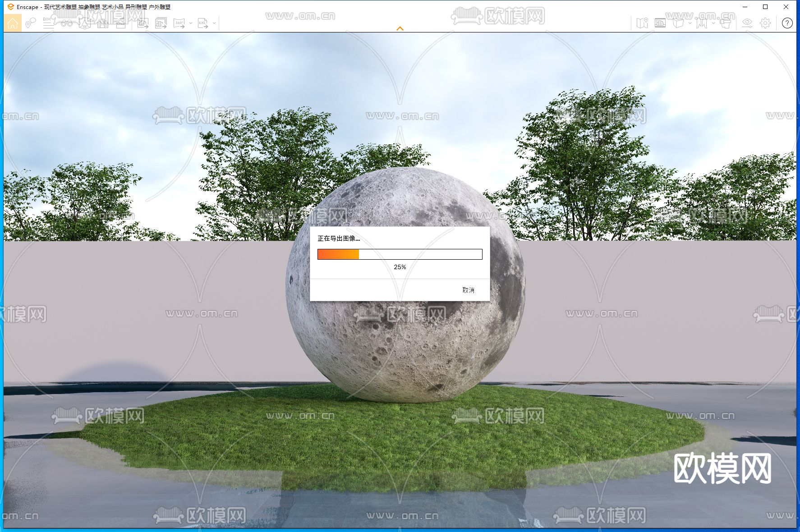800x532 pixels.
Task: Click the batch rendering export icon
Action: 161,23
